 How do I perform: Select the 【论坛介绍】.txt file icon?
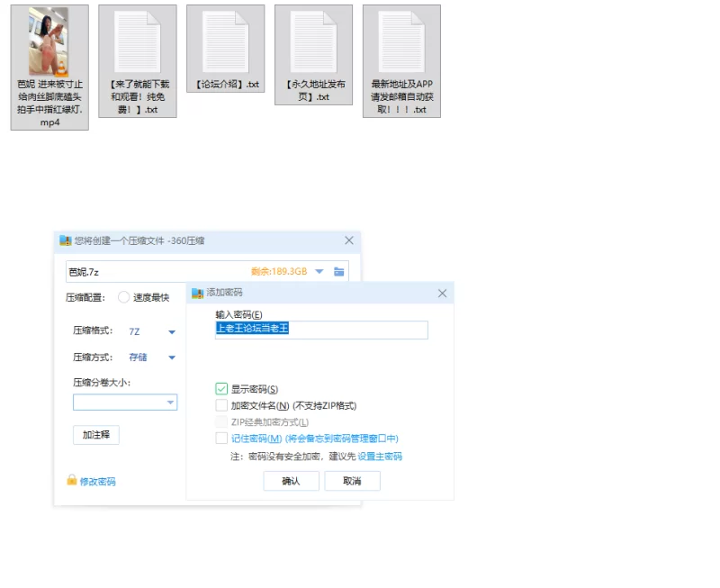pos(225,41)
